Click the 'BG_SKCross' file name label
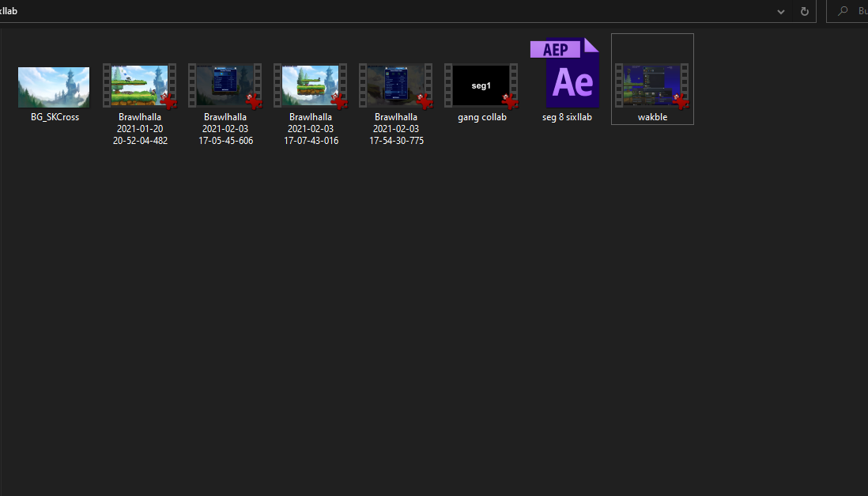This screenshot has width=868, height=496. click(55, 117)
